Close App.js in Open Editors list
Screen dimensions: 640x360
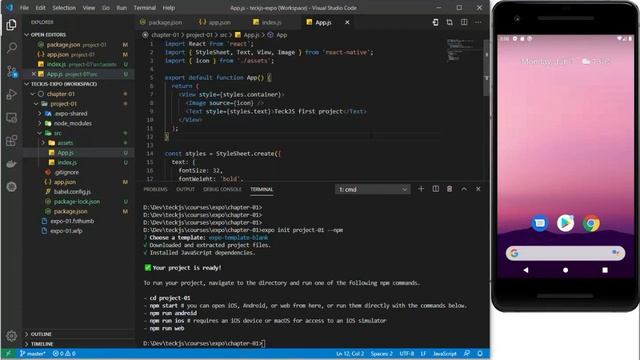pyautogui.click(x=34, y=74)
